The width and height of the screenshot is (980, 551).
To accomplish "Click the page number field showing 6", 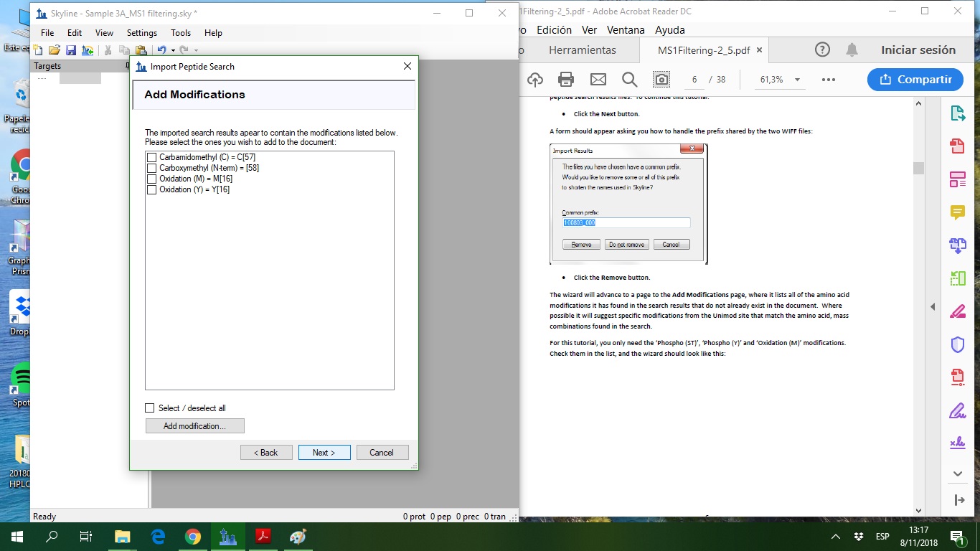I will tap(694, 80).
